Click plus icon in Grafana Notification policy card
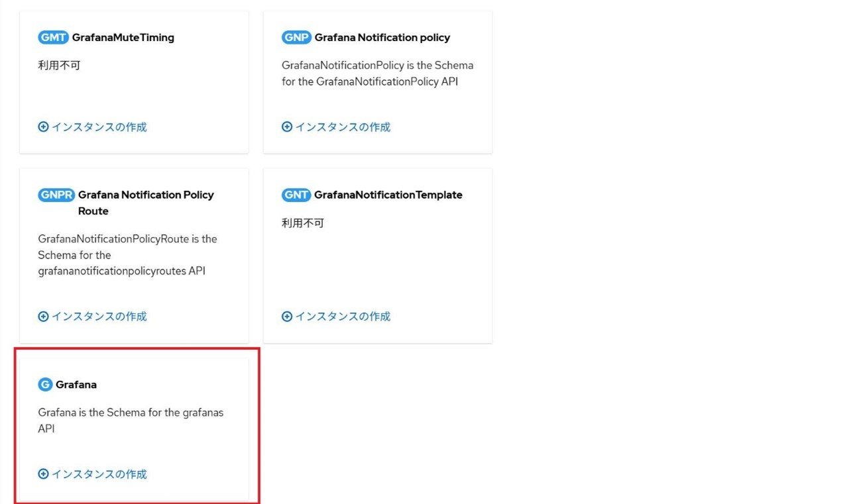The image size is (861, 504). coord(287,127)
